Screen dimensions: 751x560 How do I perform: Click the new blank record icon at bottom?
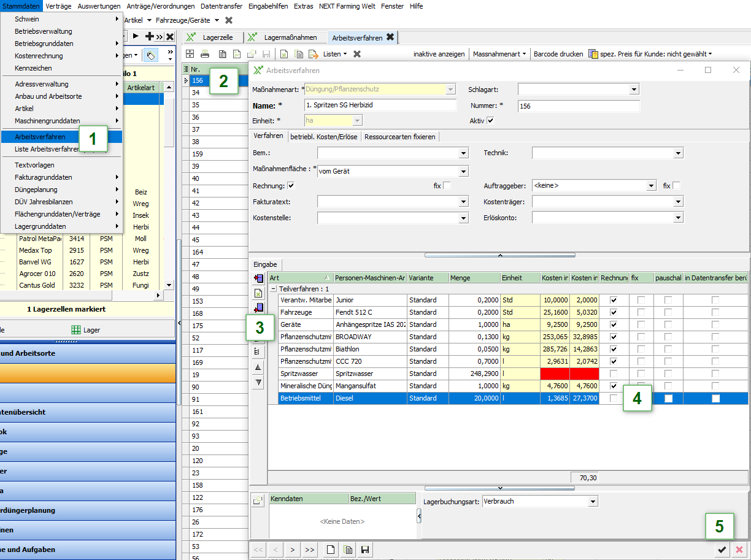click(331, 550)
